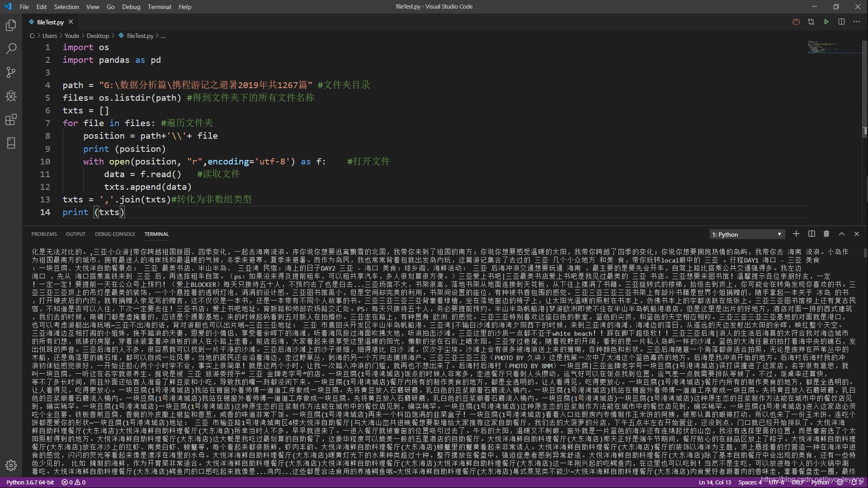The height and width of the screenshot is (488, 868).
Task: Click the orange face icon in editor toolbar
Action: pyautogui.click(x=796, y=22)
